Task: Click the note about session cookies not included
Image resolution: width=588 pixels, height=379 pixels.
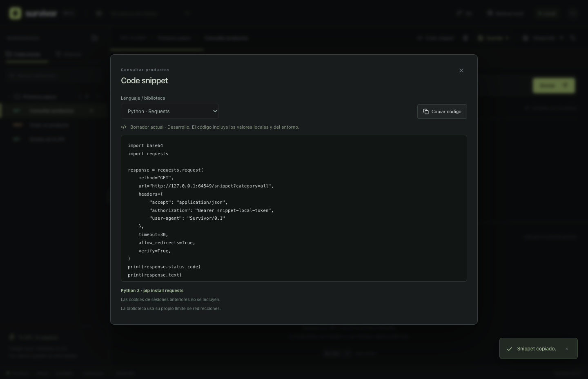Action: [170, 300]
